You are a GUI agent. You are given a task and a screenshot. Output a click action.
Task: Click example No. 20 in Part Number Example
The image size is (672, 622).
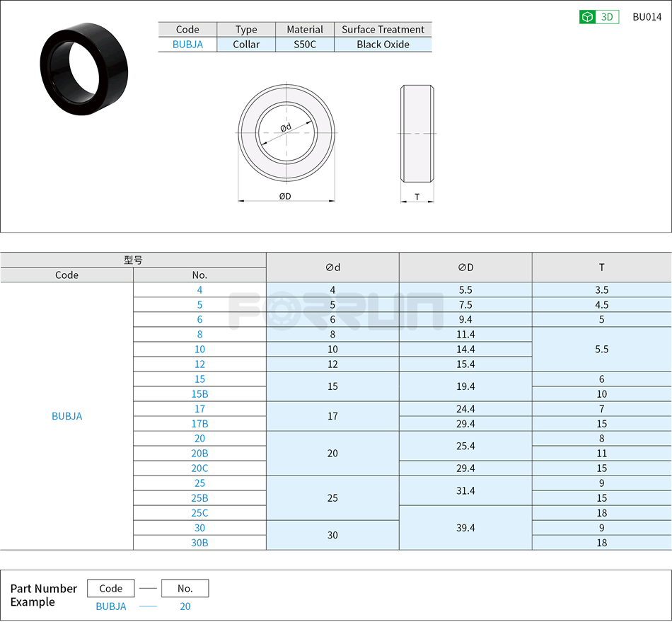tap(185, 606)
